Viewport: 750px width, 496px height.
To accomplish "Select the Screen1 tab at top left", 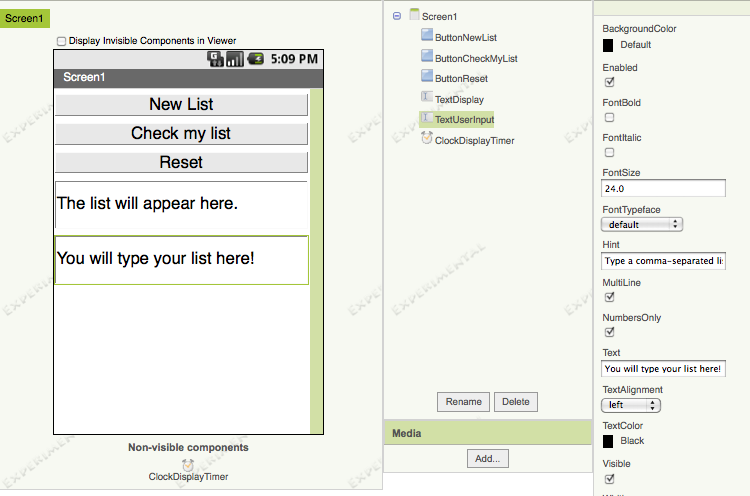I will [24, 19].
